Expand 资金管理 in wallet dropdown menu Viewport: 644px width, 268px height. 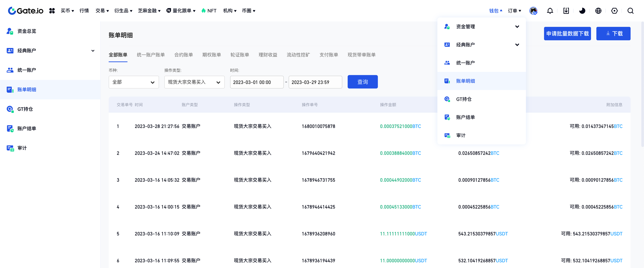pyautogui.click(x=517, y=26)
